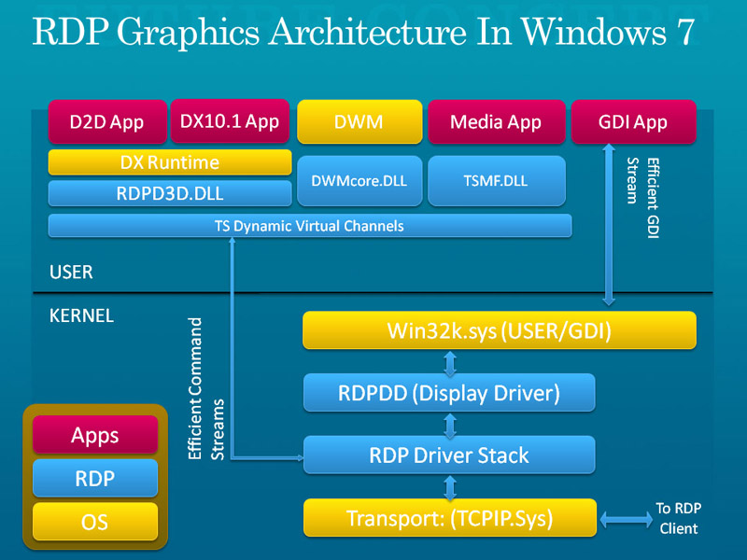Select the DWMcore.DLL block
This screenshot has height=560, width=747.
coord(359,181)
